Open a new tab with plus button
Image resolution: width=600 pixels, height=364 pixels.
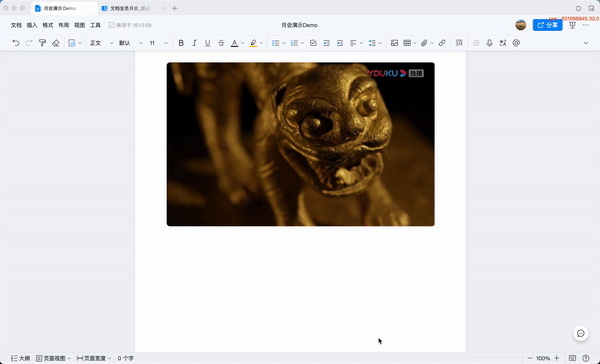[x=174, y=8]
